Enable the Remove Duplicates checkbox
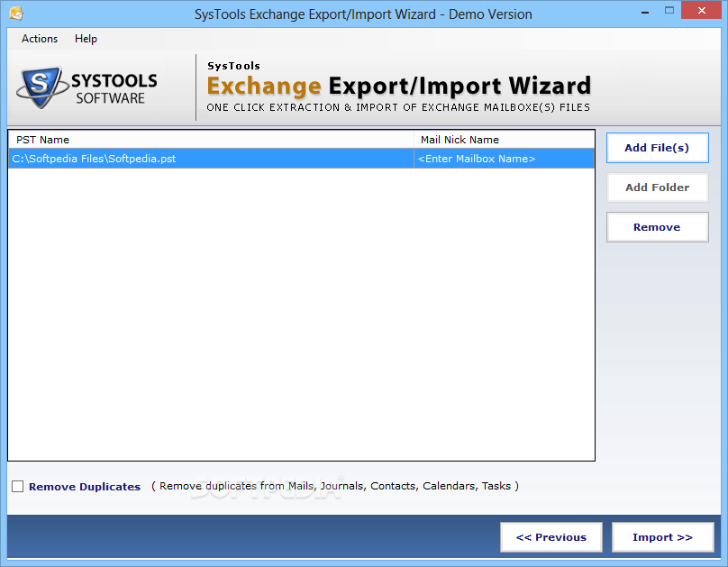The width and height of the screenshot is (728, 567). pyautogui.click(x=18, y=486)
